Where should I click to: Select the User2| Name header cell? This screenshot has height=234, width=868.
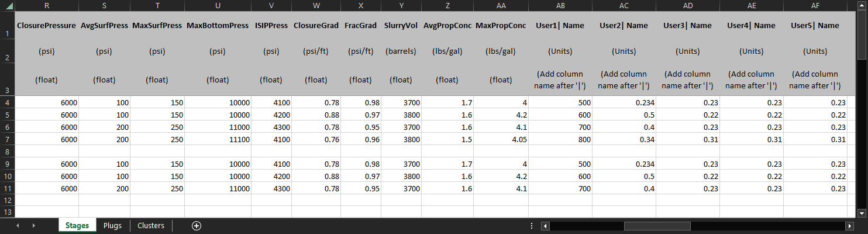(x=624, y=26)
